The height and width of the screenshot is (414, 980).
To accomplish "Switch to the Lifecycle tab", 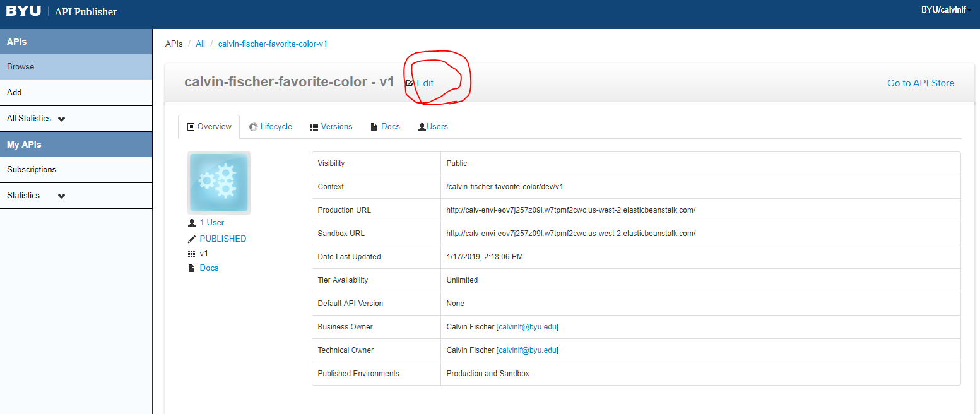I will [x=271, y=127].
